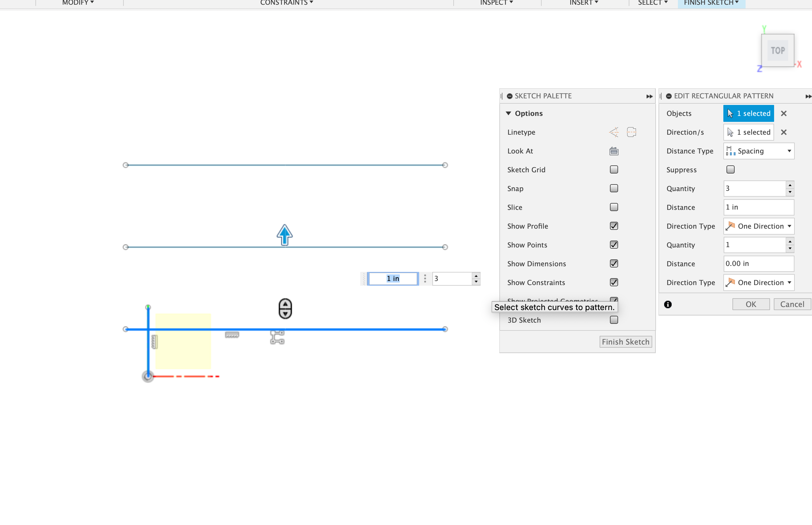Click the blue direction arrow manipulator
This screenshot has width=812, height=525.
tap(284, 234)
